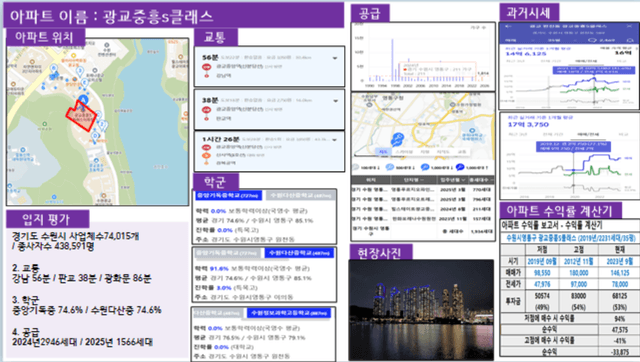This screenshot has height=362, width=640.
Task: Click the red bus icon in the 56분 route
Action: [x=207, y=67]
